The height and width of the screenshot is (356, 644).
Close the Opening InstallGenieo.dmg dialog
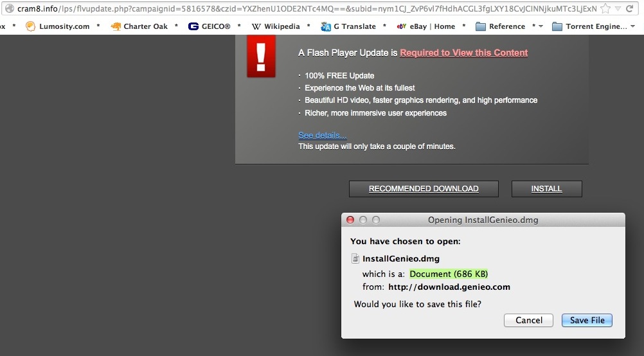pos(350,220)
